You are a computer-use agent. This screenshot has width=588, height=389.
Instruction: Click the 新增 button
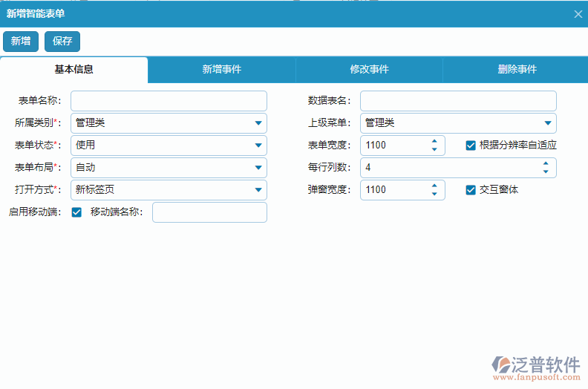pos(21,42)
